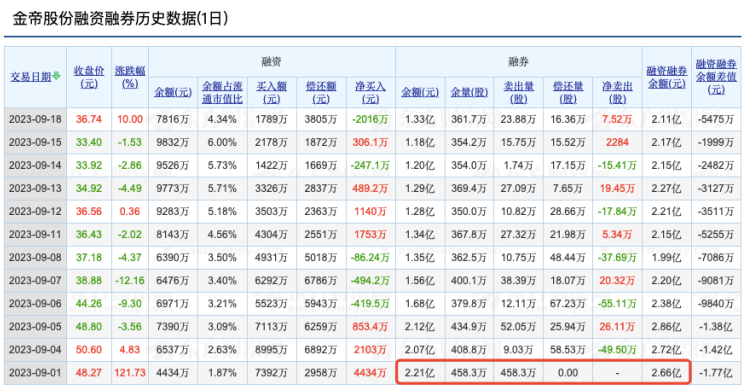747x391 pixels.
Task: Sort by 卖出量(股) header
Action: tap(518, 92)
